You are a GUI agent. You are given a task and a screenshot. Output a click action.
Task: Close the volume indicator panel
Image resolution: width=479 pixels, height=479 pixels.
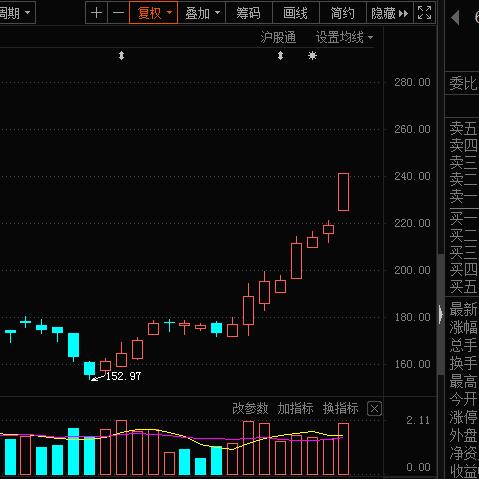(x=374, y=409)
